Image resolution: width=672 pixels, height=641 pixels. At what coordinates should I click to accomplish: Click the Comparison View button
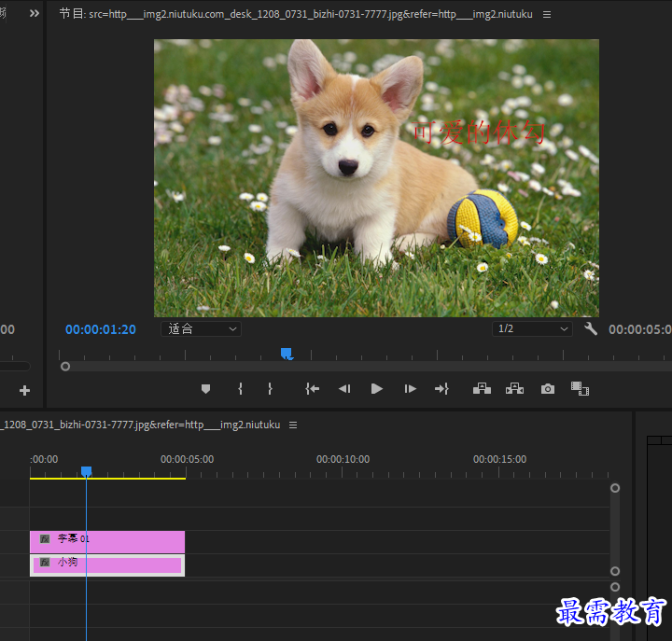tap(580, 389)
